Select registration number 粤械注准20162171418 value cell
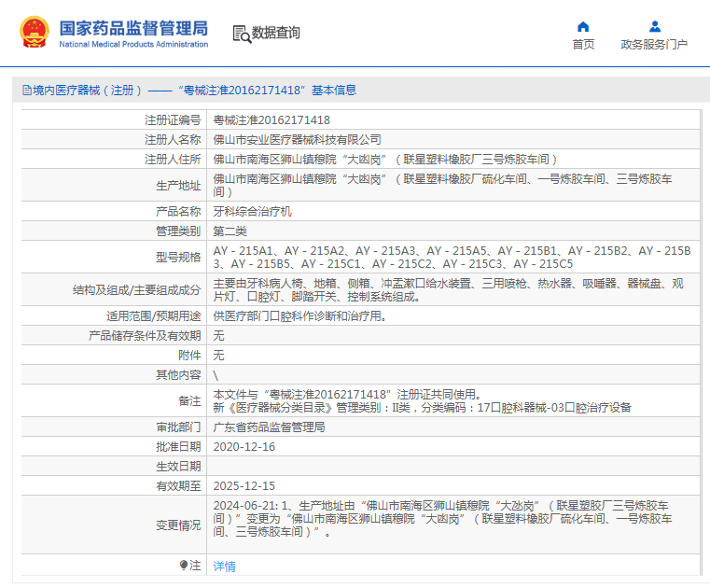 tap(453, 120)
